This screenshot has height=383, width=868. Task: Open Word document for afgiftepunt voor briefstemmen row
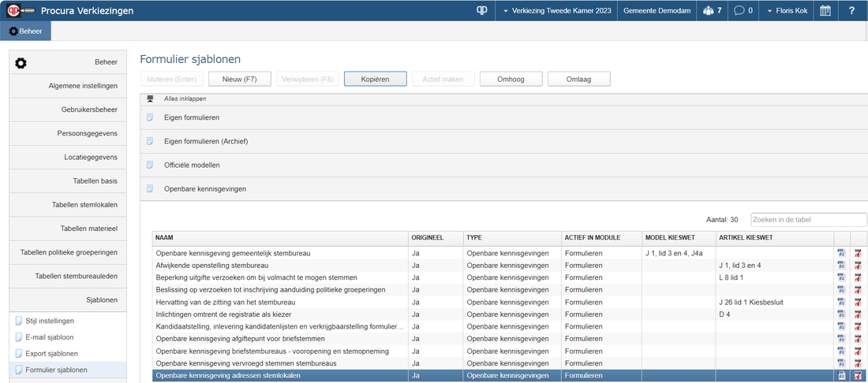pyautogui.click(x=842, y=338)
